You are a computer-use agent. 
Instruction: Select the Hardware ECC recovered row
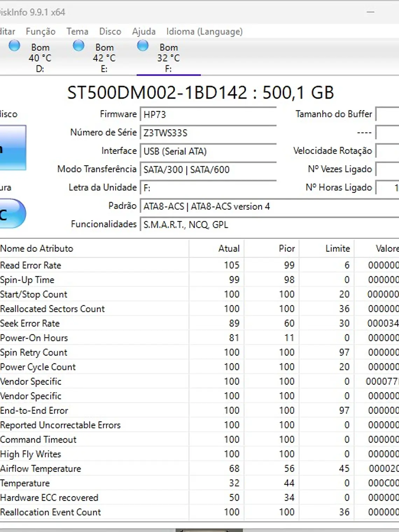click(199, 498)
